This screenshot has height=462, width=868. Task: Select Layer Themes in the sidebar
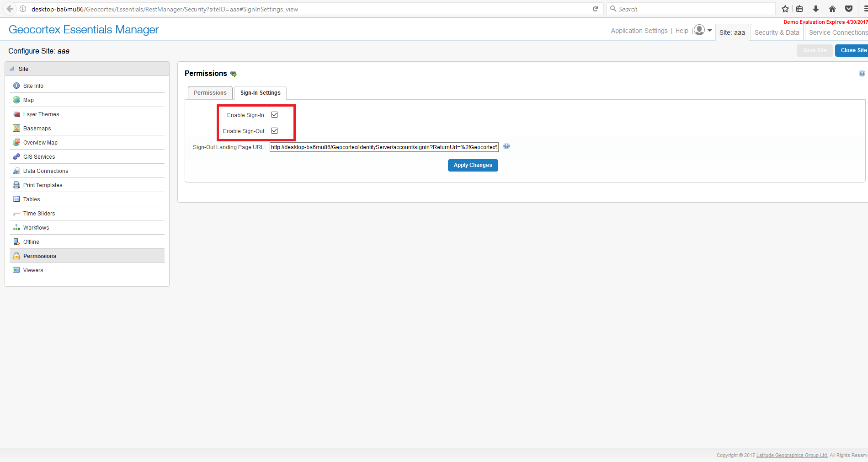(87, 114)
